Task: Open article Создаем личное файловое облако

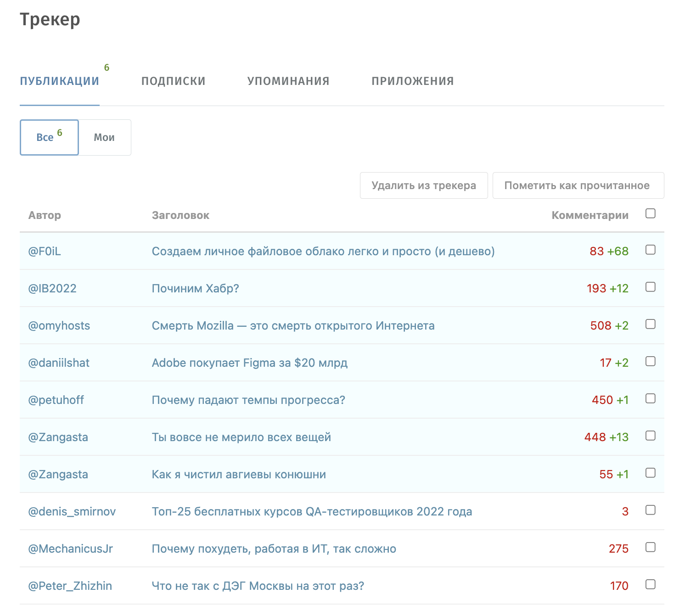Action: point(323,251)
